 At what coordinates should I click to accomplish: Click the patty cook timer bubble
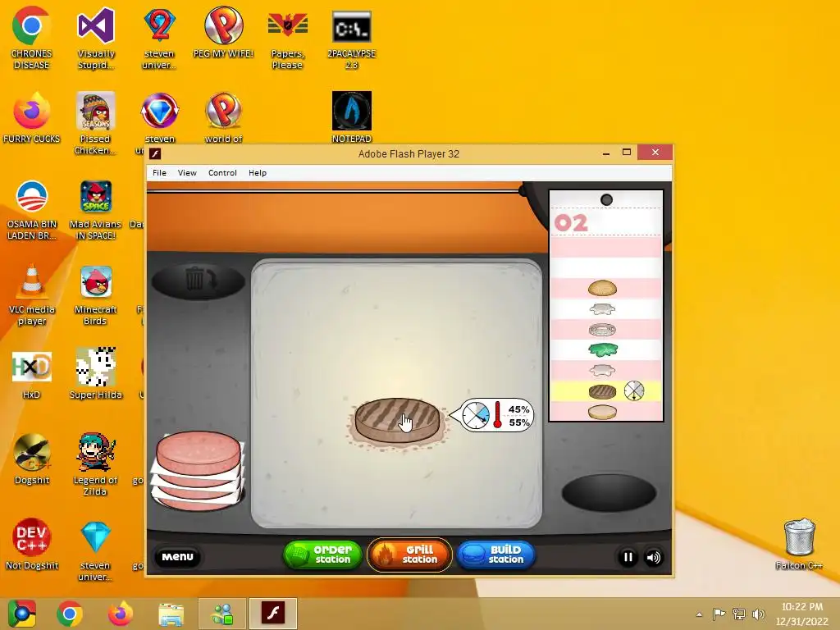tap(492, 415)
